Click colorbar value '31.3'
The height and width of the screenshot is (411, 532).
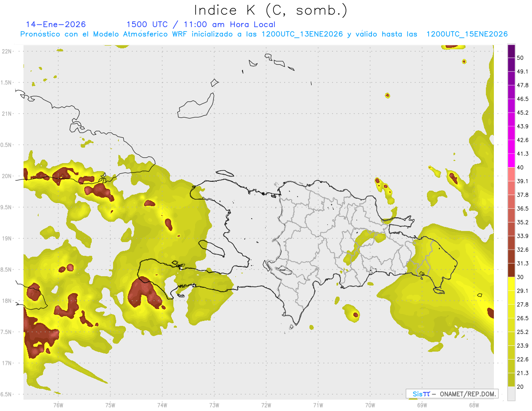click(x=523, y=263)
